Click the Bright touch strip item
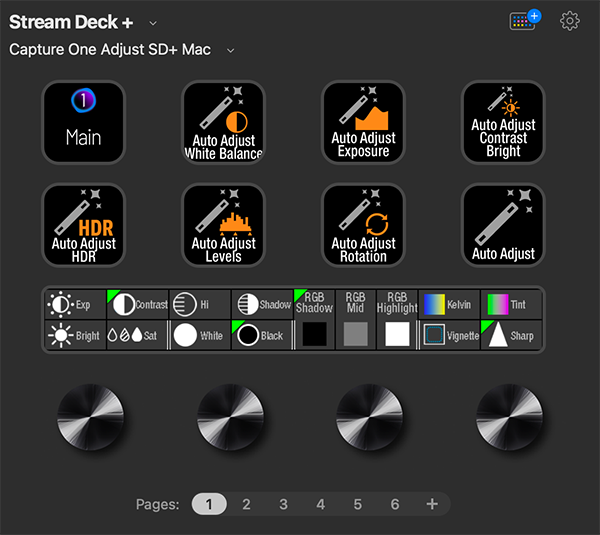This screenshot has width=600, height=535. tap(75, 335)
